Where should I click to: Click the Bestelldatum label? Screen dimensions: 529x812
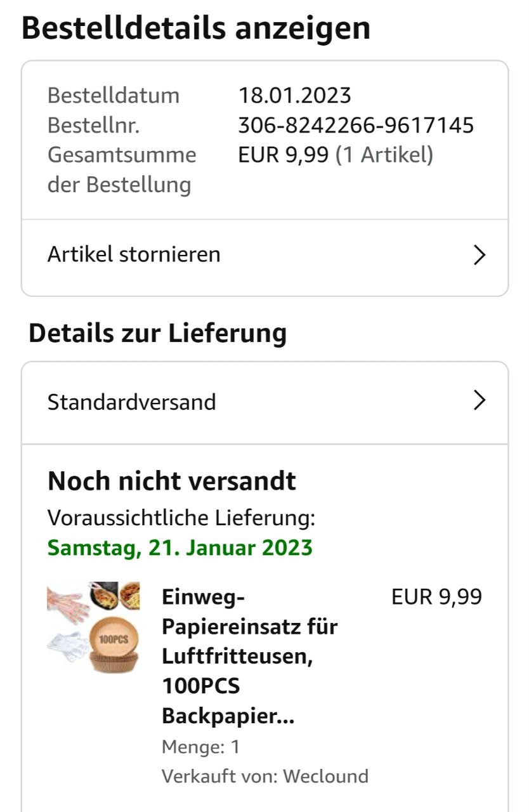tap(114, 96)
